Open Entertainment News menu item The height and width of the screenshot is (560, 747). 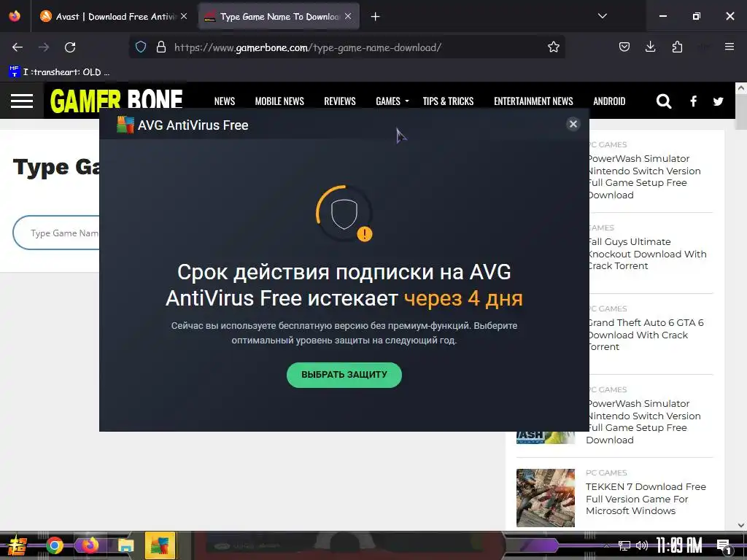tap(533, 101)
